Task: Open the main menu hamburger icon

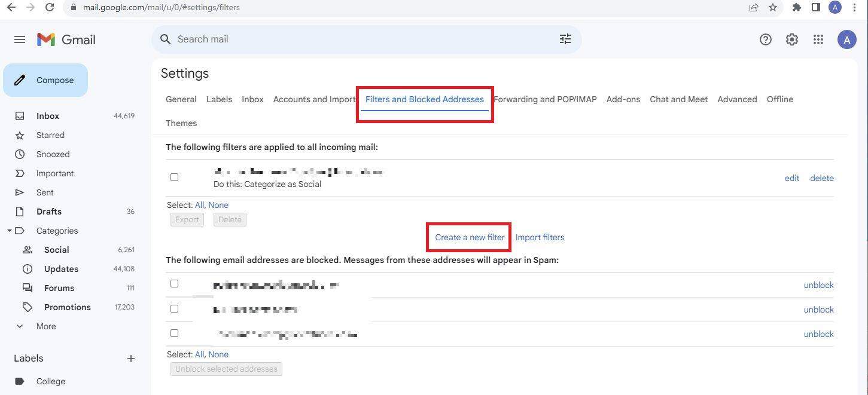Action: 20,39
